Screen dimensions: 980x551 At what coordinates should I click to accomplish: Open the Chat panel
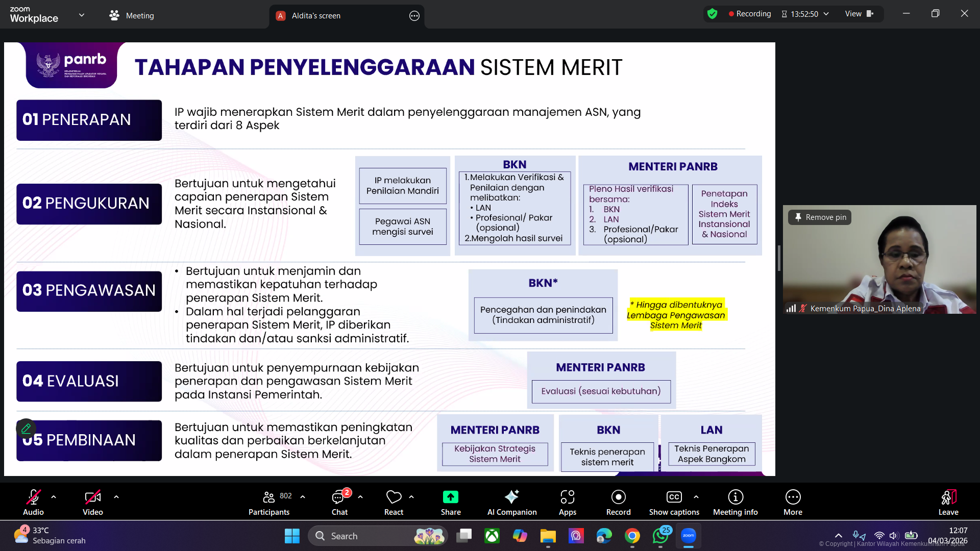click(339, 502)
